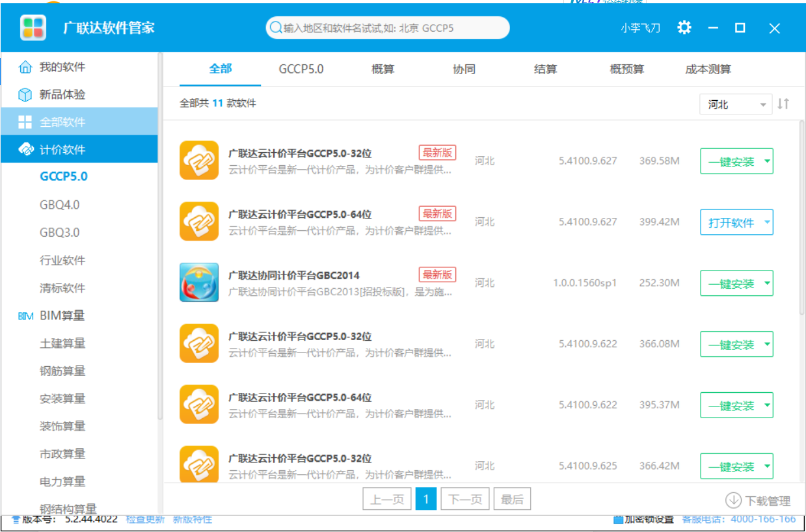Click the software list vertical scrollbar

802,218
